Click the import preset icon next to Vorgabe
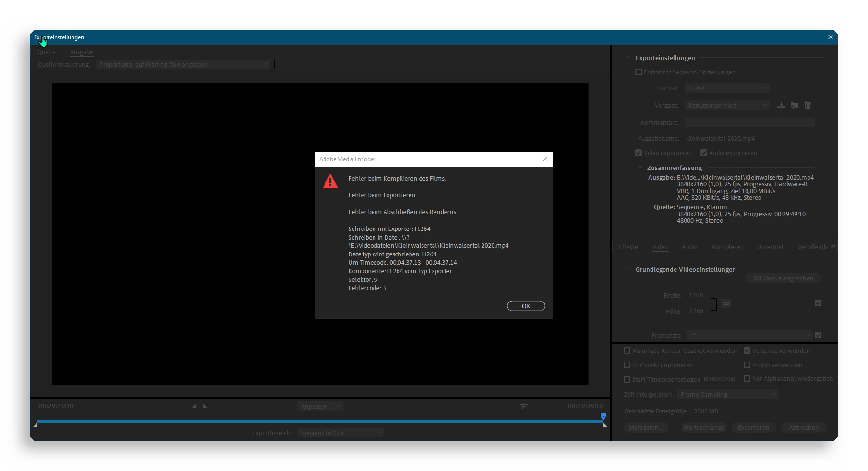This screenshot has height=471, width=868. (795, 105)
